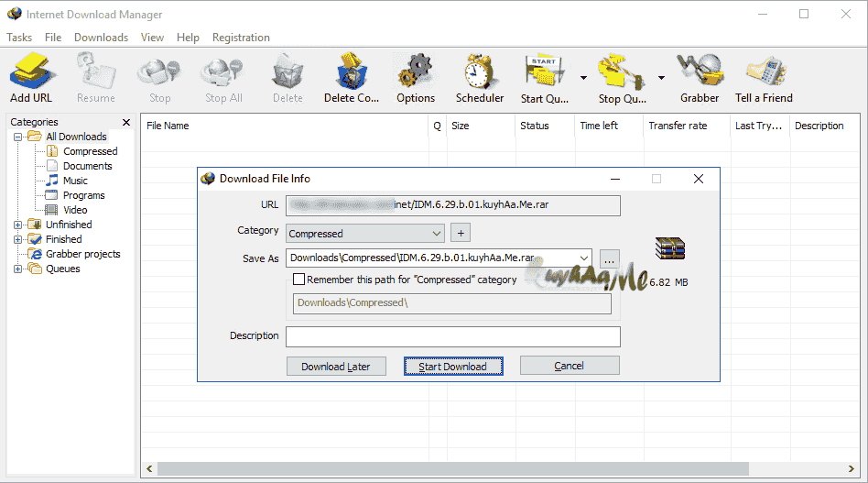Open Options from the toolbar
The width and height of the screenshot is (868, 483).
(x=416, y=78)
